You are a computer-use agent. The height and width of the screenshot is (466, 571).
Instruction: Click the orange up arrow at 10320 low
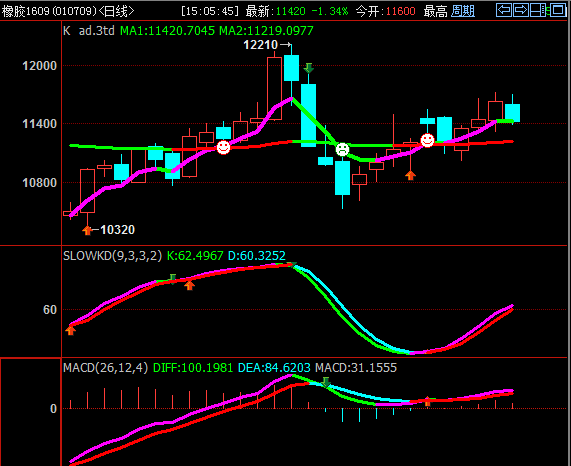pos(87,230)
